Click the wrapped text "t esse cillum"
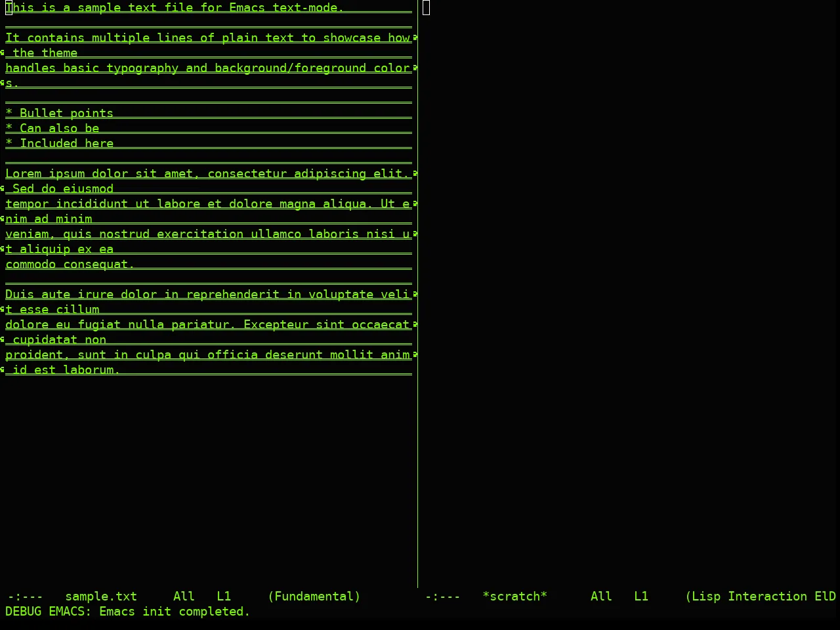 tap(52, 310)
